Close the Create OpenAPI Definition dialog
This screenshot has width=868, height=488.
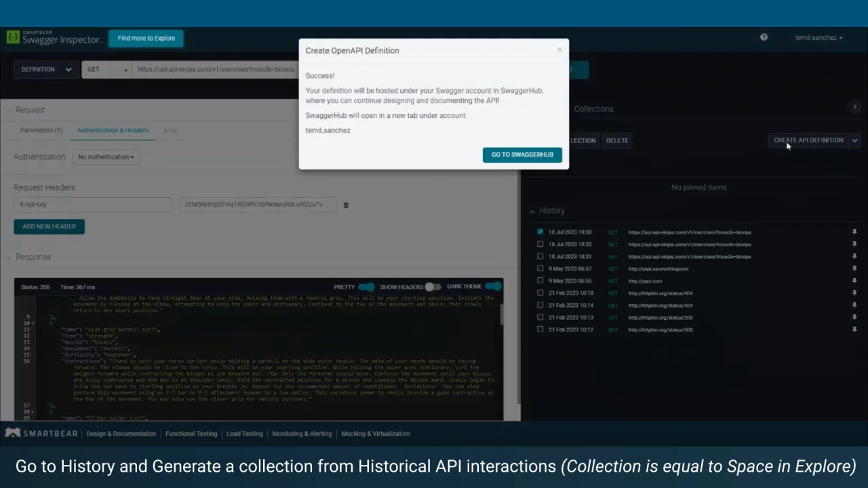559,49
